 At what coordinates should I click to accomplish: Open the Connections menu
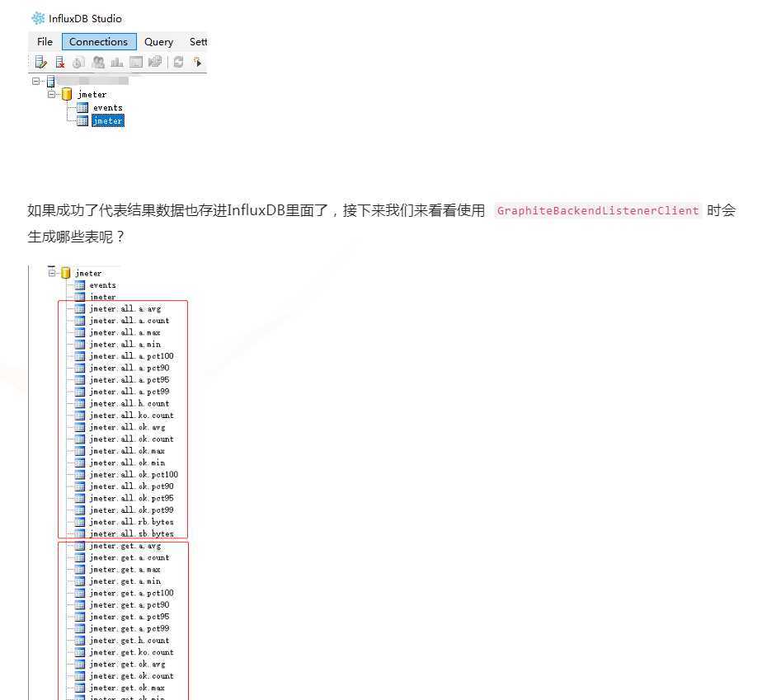99,42
